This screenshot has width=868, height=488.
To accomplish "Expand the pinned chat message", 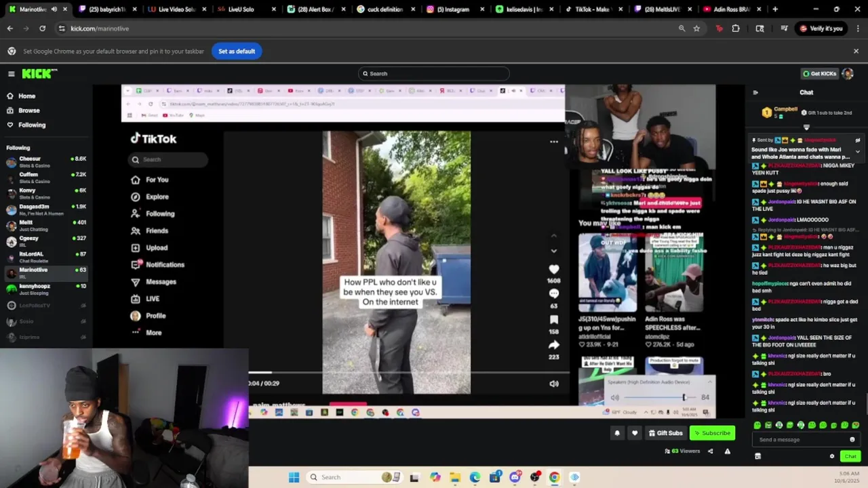I will pos(858,152).
